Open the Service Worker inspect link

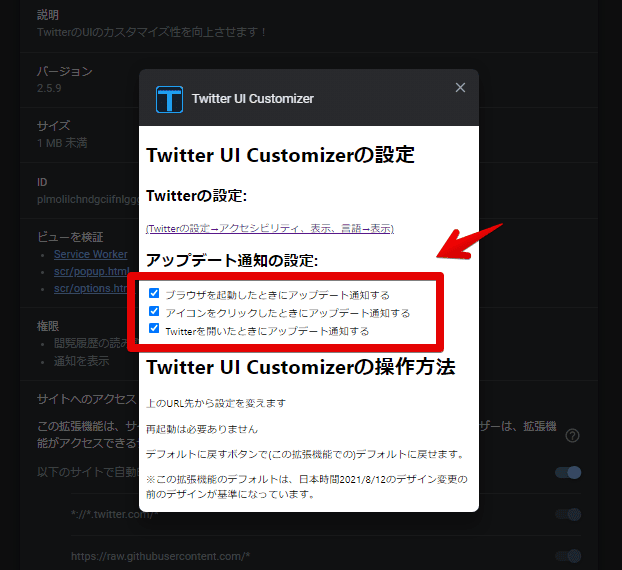[91, 254]
